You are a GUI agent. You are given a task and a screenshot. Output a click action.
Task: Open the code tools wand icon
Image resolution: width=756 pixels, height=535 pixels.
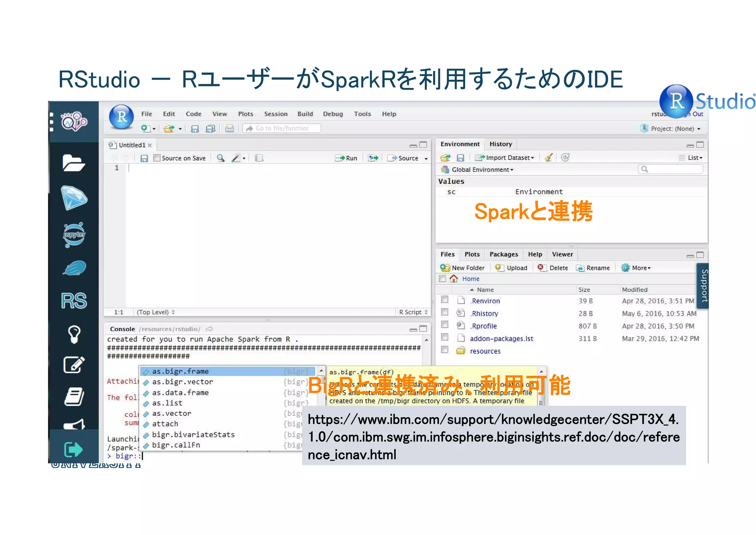point(237,158)
